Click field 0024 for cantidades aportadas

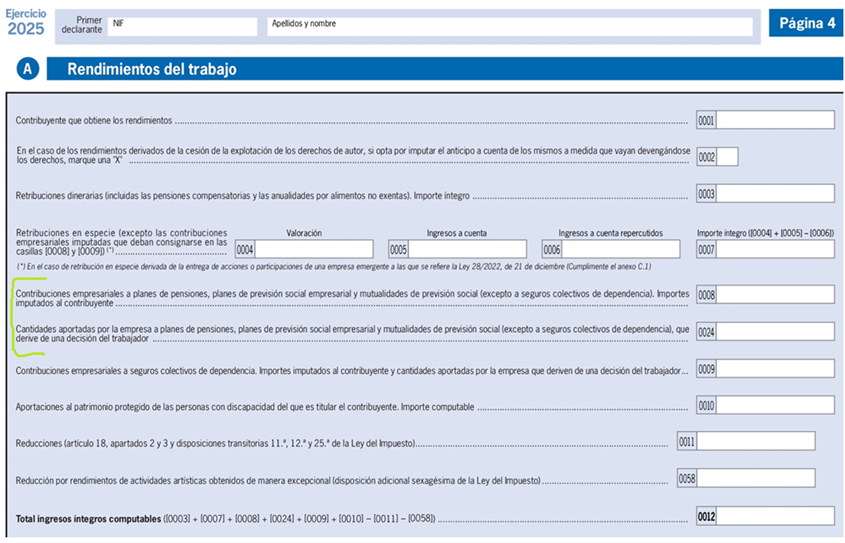(775, 332)
